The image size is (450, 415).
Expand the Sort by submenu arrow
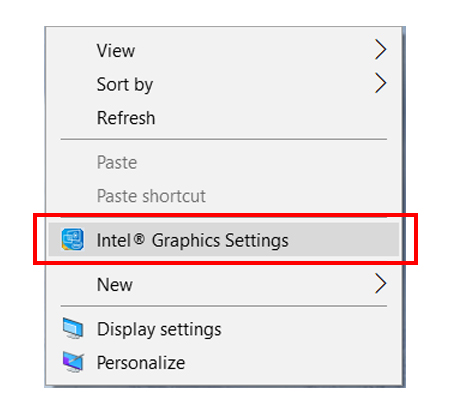(x=380, y=83)
